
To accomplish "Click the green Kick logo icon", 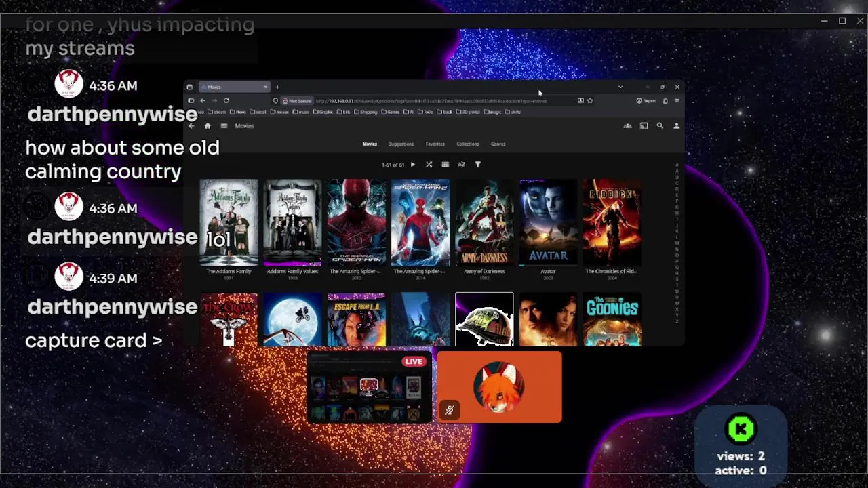I will click(741, 428).
